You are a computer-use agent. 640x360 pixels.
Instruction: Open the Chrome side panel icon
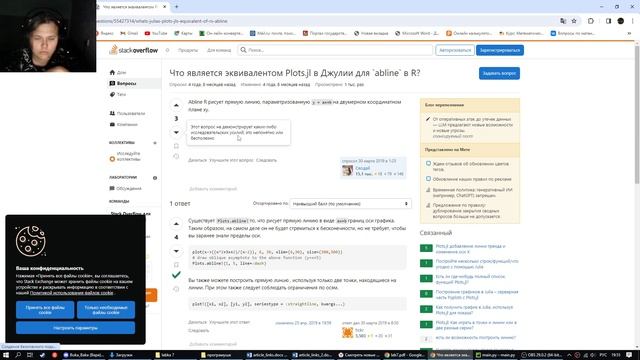click(608, 21)
